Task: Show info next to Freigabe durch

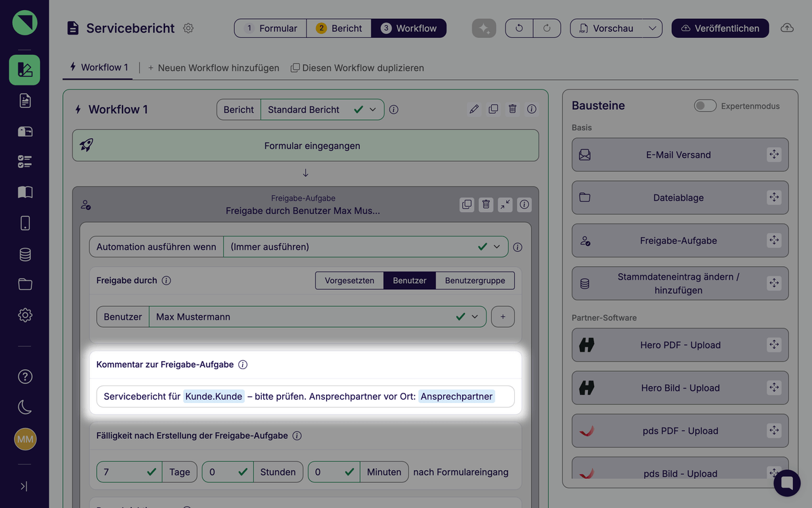Action: pyautogui.click(x=166, y=280)
